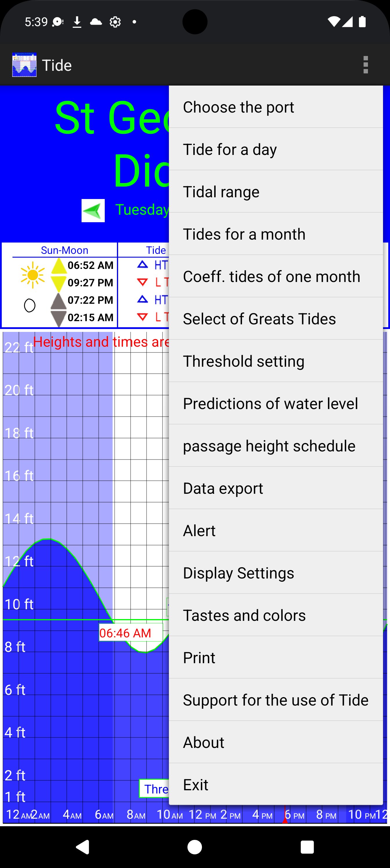
Task: Tap the green previous-day arrow icon
Action: click(x=93, y=211)
